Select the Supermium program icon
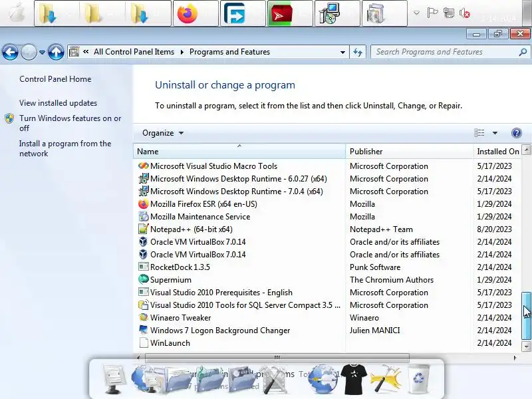 pyautogui.click(x=144, y=279)
